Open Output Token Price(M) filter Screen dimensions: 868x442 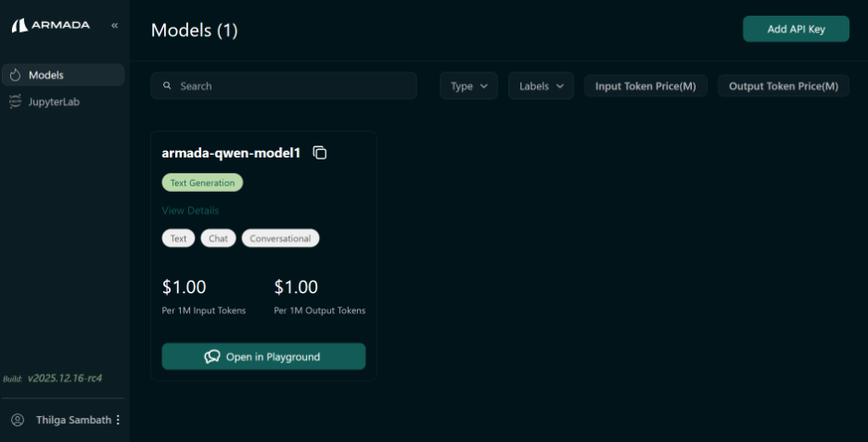click(783, 86)
